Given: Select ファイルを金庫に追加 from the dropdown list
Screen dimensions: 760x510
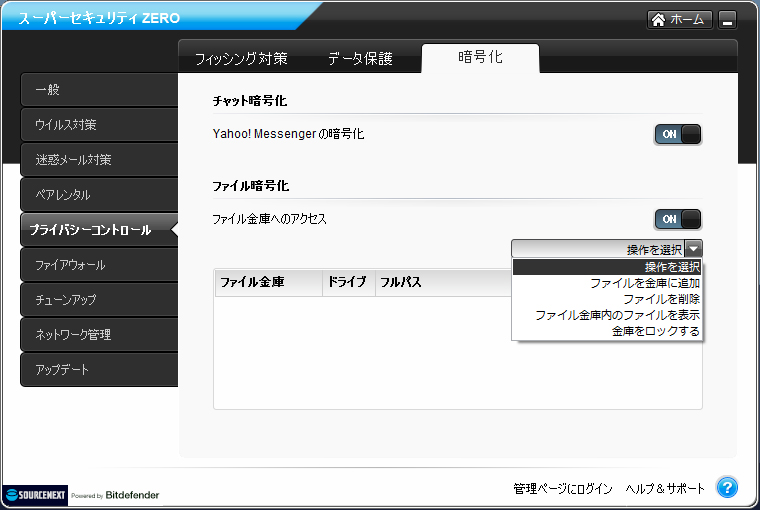Looking at the screenshot, I should pyautogui.click(x=644, y=283).
